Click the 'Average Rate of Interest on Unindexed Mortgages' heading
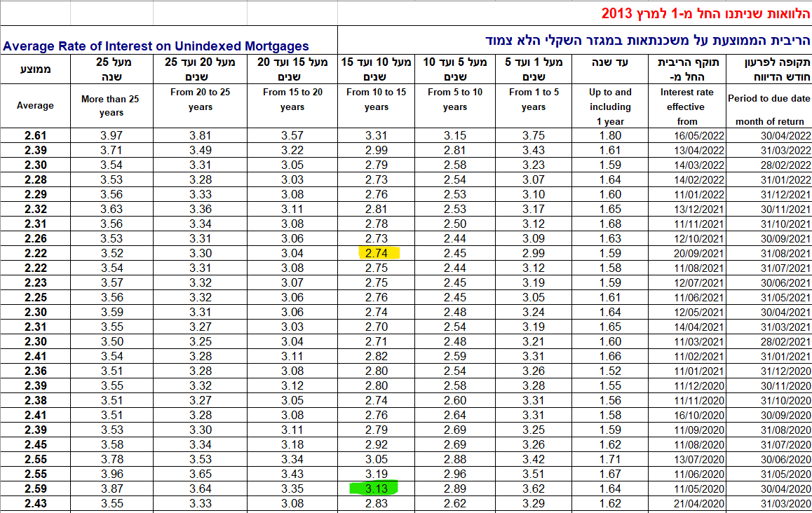812x513 pixels. click(156, 46)
